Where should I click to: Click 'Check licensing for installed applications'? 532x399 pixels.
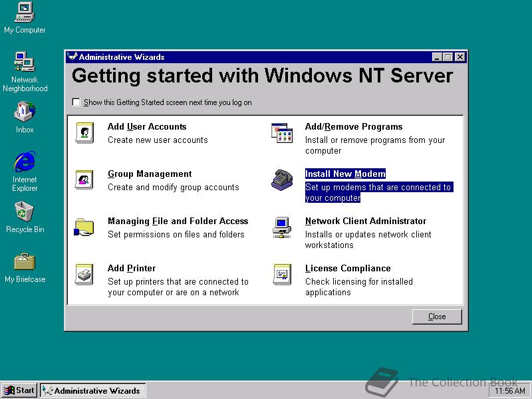click(x=359, y=287)
